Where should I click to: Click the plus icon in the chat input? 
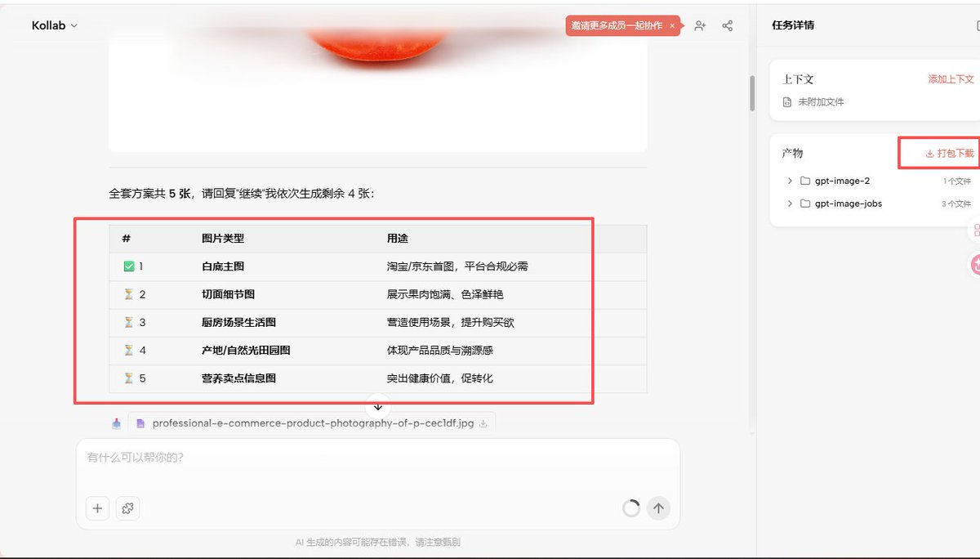coord(97,508)
